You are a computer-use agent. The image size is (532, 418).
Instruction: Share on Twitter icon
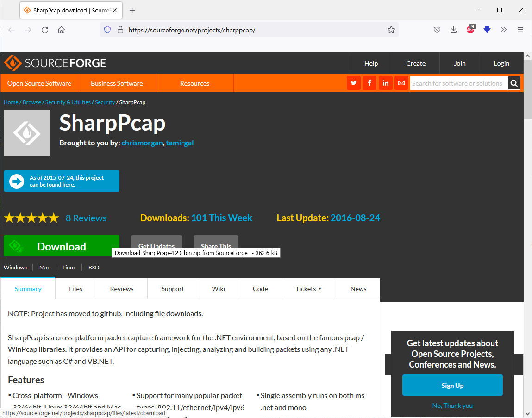[354, 83]
